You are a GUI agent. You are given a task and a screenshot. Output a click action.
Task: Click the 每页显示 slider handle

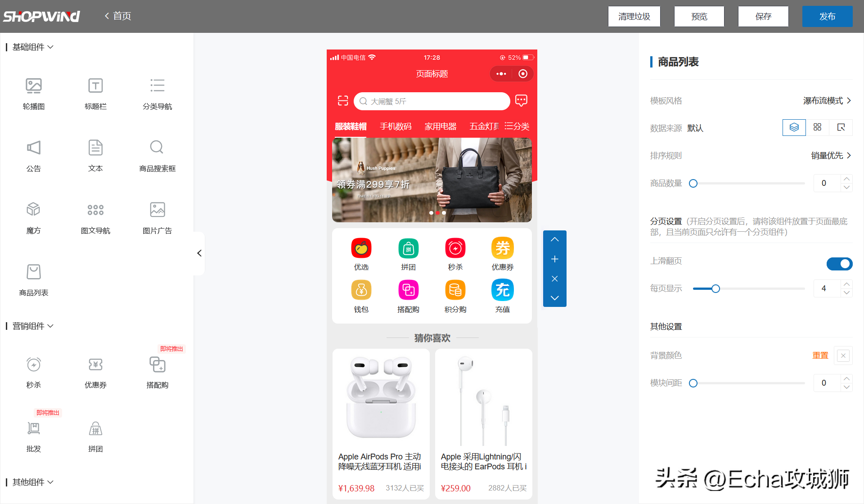click(x=715, y=288)
